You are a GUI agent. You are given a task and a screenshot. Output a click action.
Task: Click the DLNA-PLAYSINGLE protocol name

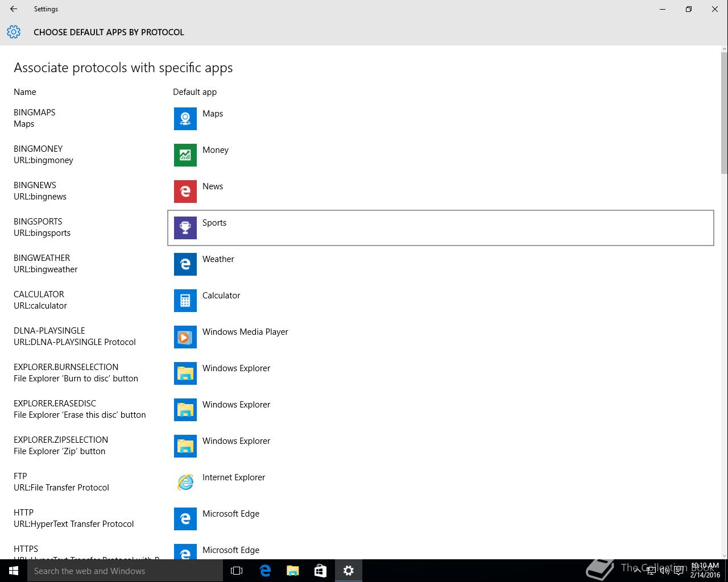pyautogui.click(x=49, y=331)
